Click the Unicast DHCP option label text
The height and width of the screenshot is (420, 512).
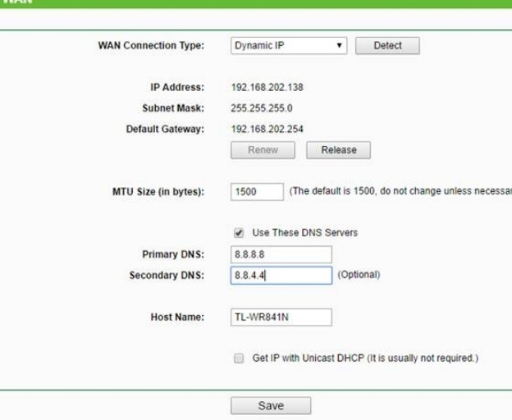point(364,358)
